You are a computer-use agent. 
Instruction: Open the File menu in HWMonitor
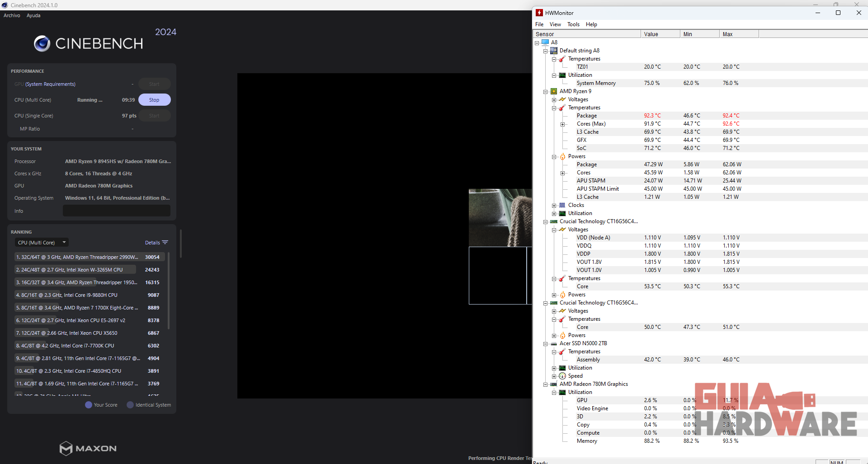pos(539,24)
